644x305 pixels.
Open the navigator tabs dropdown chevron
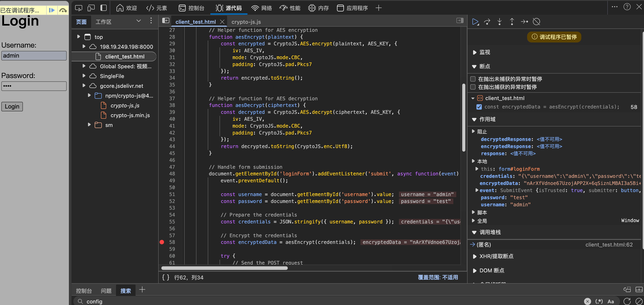tap(139, 21)
